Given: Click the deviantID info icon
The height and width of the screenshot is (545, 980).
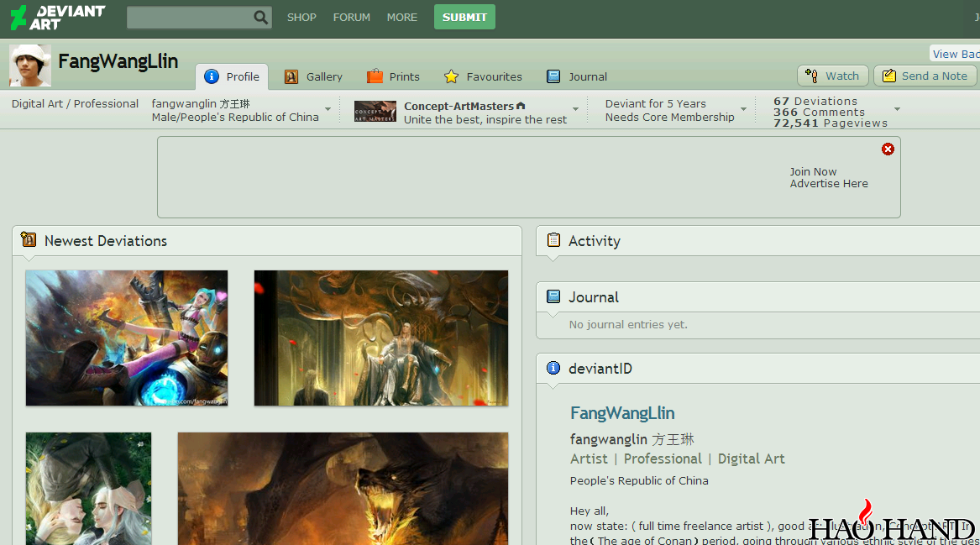Looking at the screenshot, I should tap(553, 368).
